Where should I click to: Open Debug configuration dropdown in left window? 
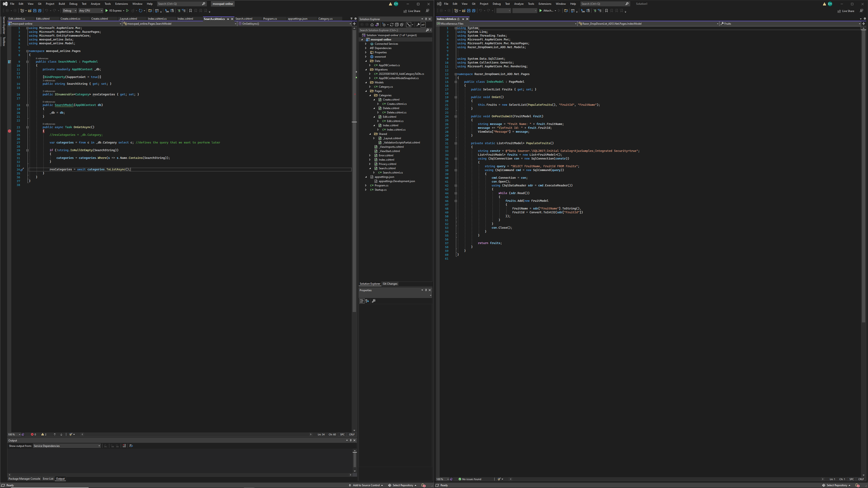69,11
